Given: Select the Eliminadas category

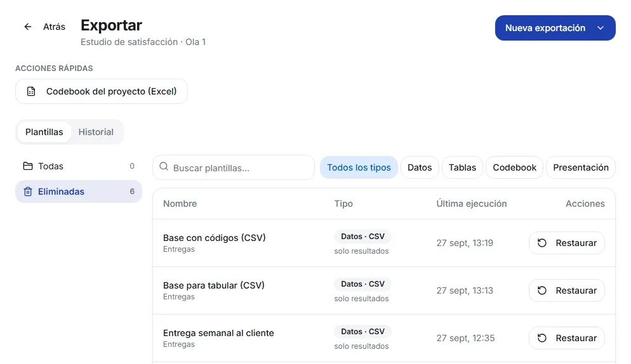Looking at the screenshot, I should (79, 192).
